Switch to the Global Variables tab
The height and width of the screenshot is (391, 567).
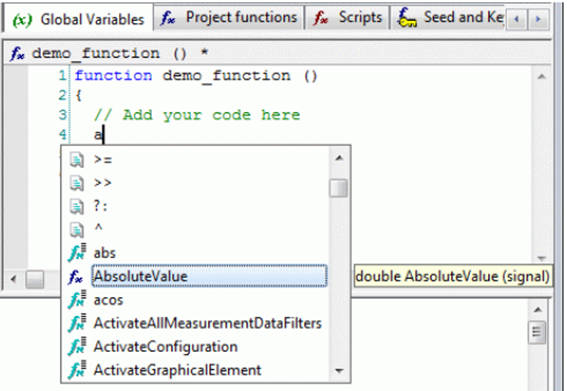(x=78, y=19)
